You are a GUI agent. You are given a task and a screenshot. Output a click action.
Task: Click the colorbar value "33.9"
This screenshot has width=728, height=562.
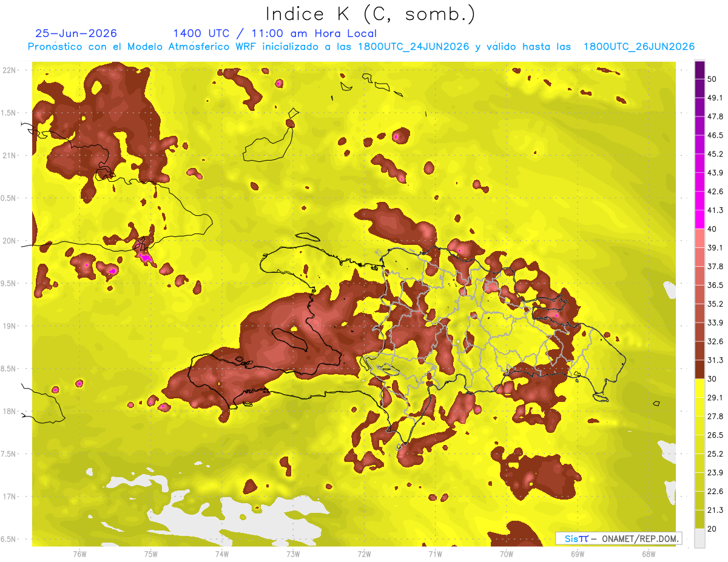715,322
